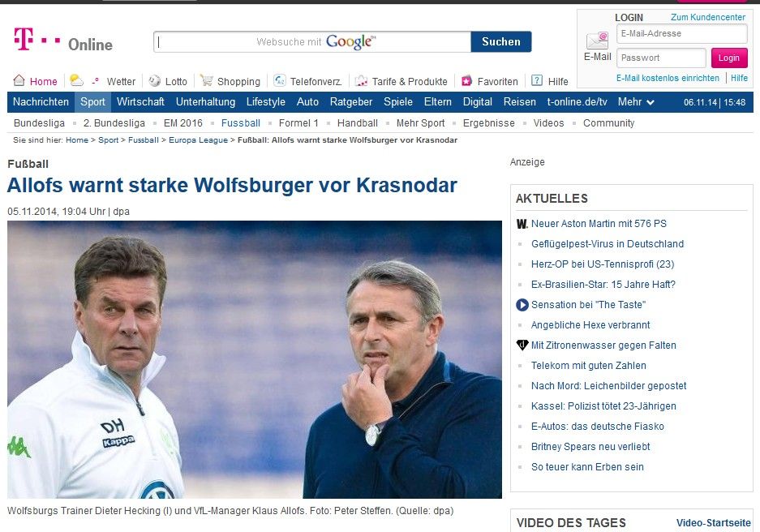Open the Wirtschaft navigation tab
The width and height of the screenshot is (760, 532).
coord(140,101)
